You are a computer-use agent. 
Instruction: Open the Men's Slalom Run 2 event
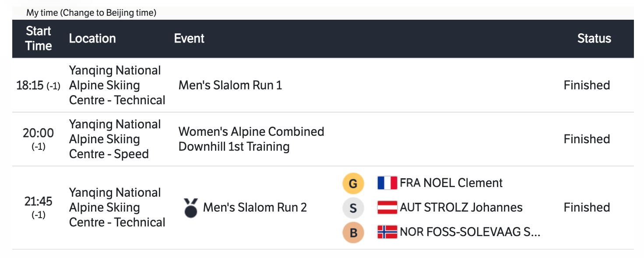click(255, 207)
